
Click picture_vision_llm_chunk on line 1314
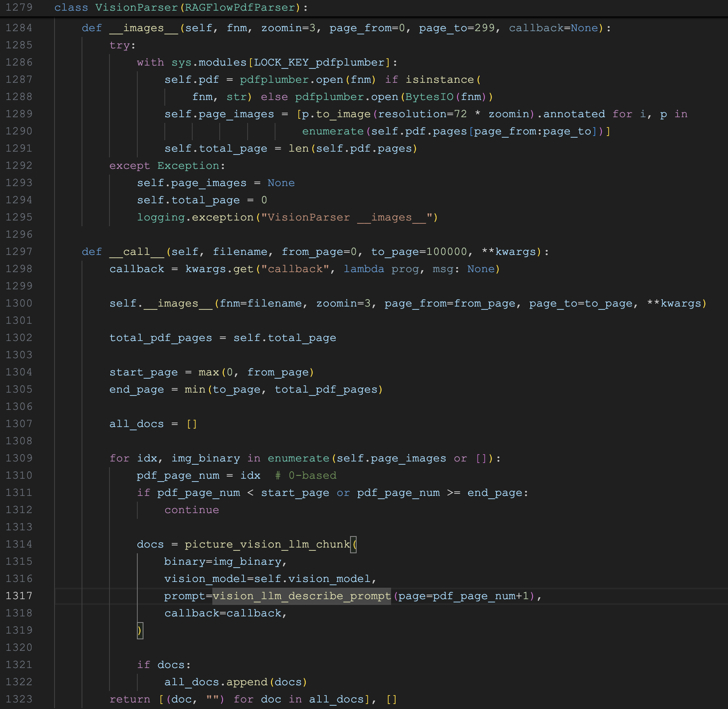click(267, 544)
